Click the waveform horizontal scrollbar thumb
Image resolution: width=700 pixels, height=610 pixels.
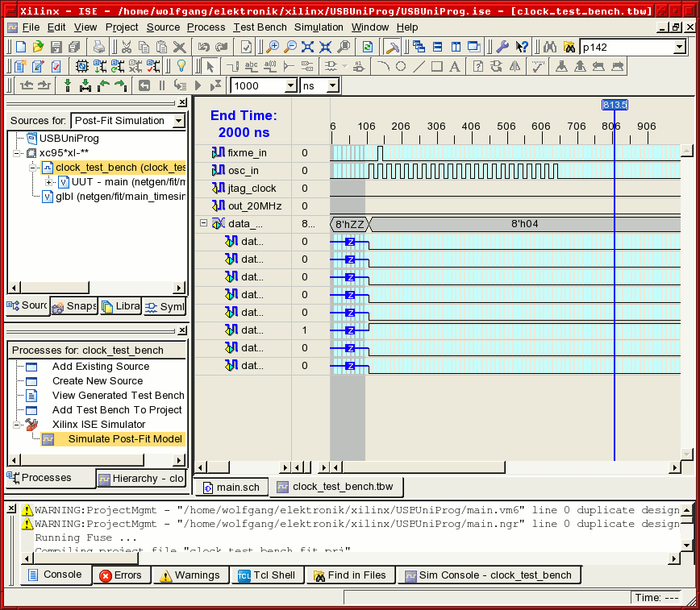pyautogui.click(x=423, y=467)
